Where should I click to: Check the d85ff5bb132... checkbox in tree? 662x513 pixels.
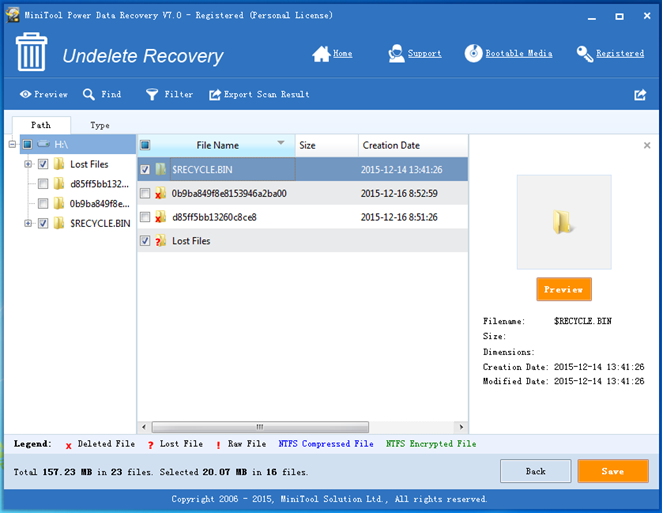(x=43, y=184)
